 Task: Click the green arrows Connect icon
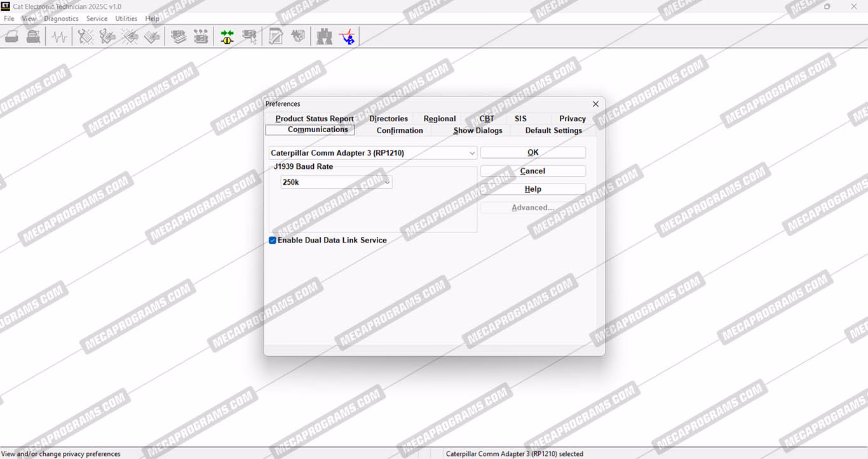coord(227,37)
